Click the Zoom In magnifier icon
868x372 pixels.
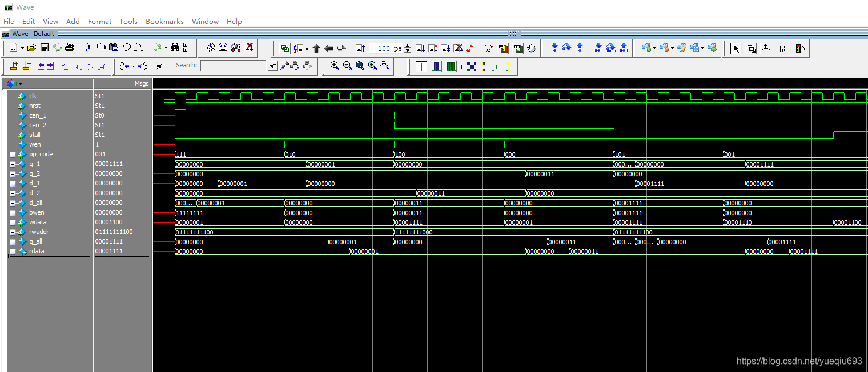pos(335,66)
